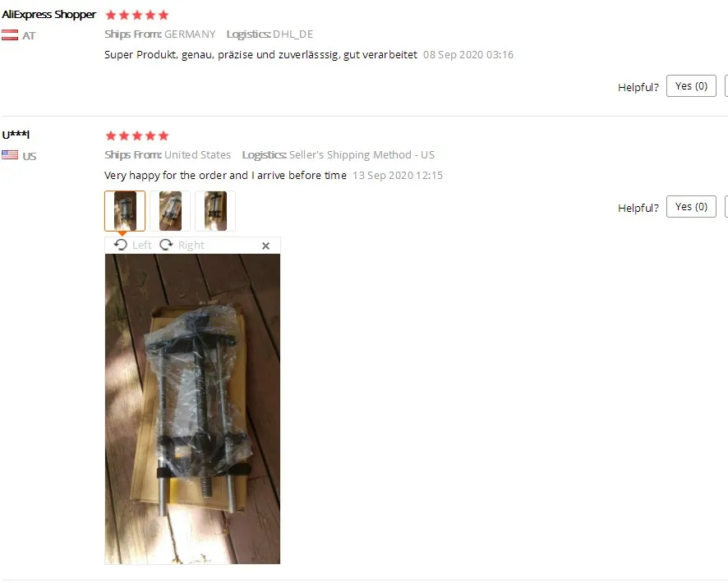Click the AliExpress Shopper reviewer name
Screen dimensions: 728x583
click(x=48, y=15)
